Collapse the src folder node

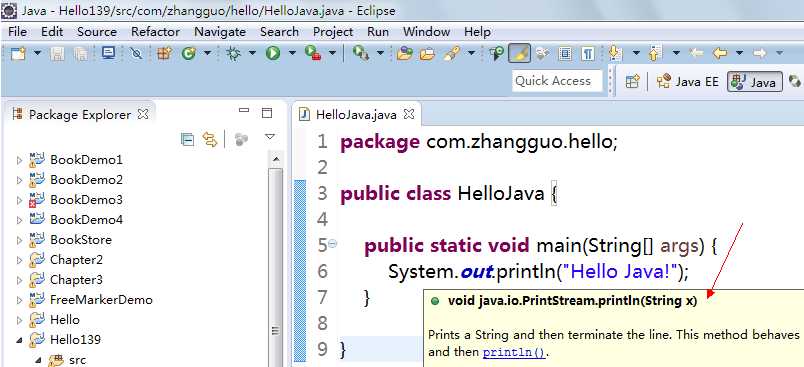tap(38, 360)
